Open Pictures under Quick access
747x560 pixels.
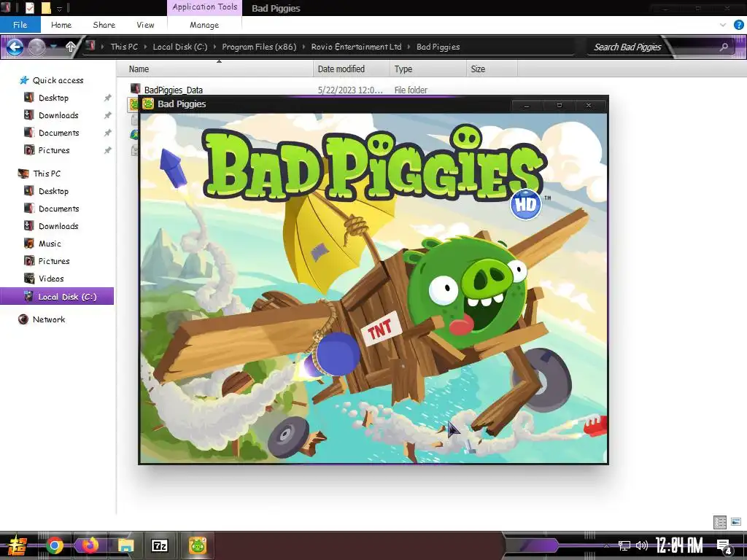(54, 150)
